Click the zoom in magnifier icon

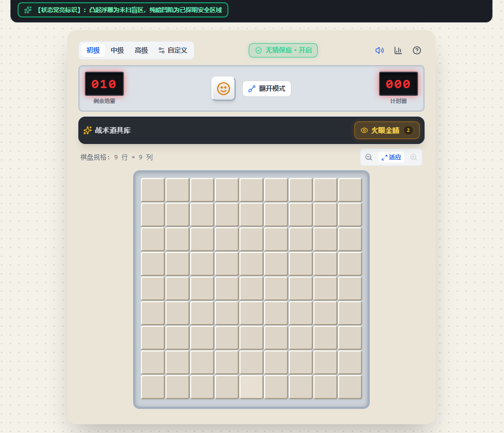coord(414,157)
